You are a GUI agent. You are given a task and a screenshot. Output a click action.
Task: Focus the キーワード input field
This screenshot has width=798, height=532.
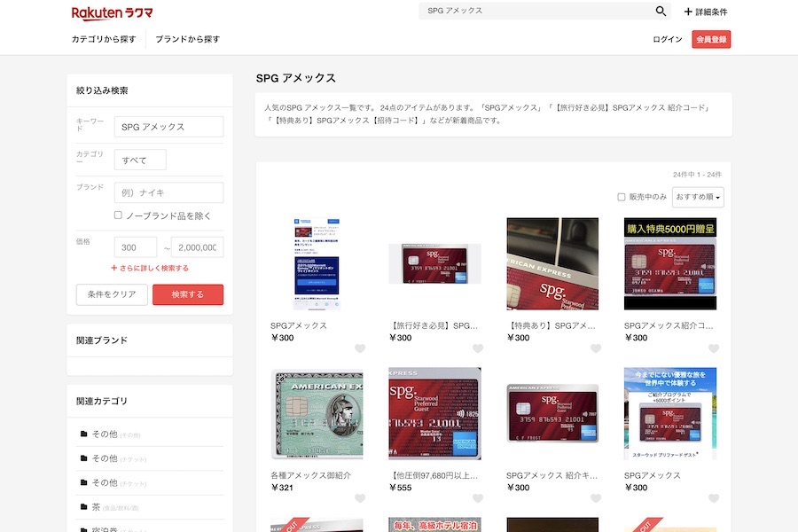168,127
